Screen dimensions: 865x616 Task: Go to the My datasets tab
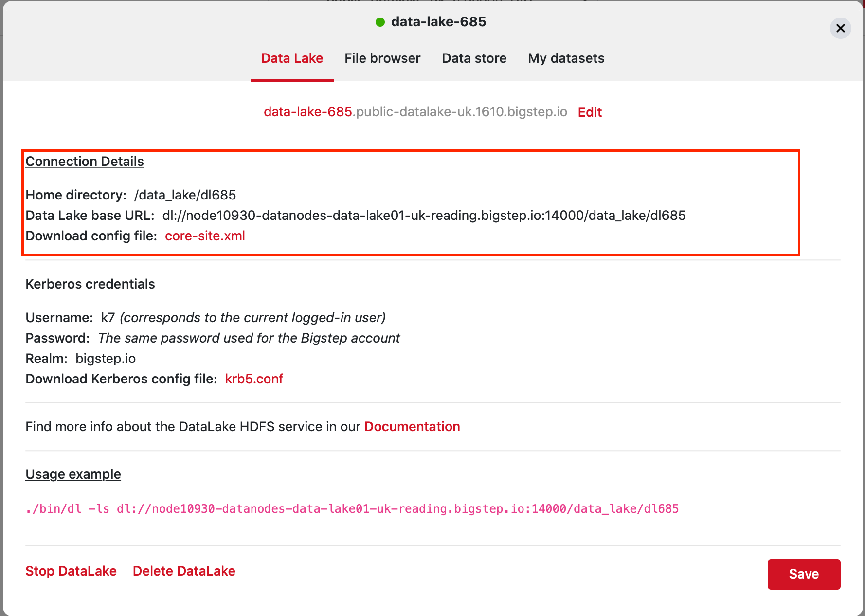[x=566, y=58]
